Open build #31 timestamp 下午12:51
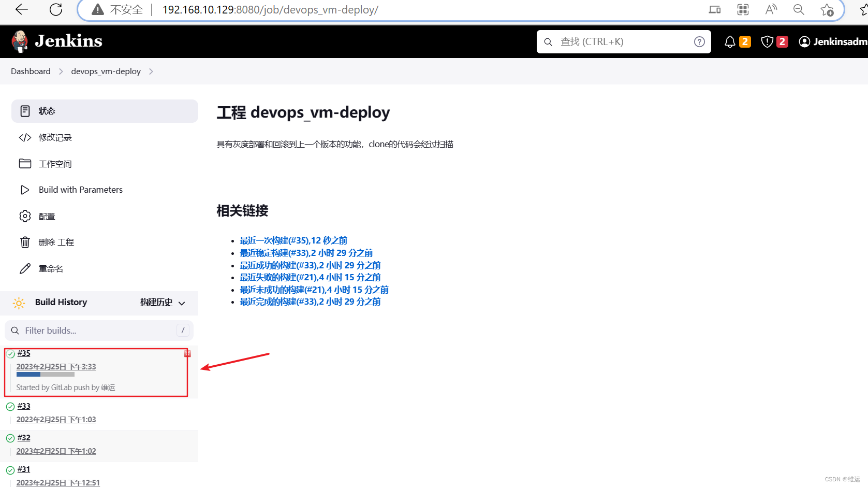868x487 pixels. pyautogui.click(x=58, y=483)
